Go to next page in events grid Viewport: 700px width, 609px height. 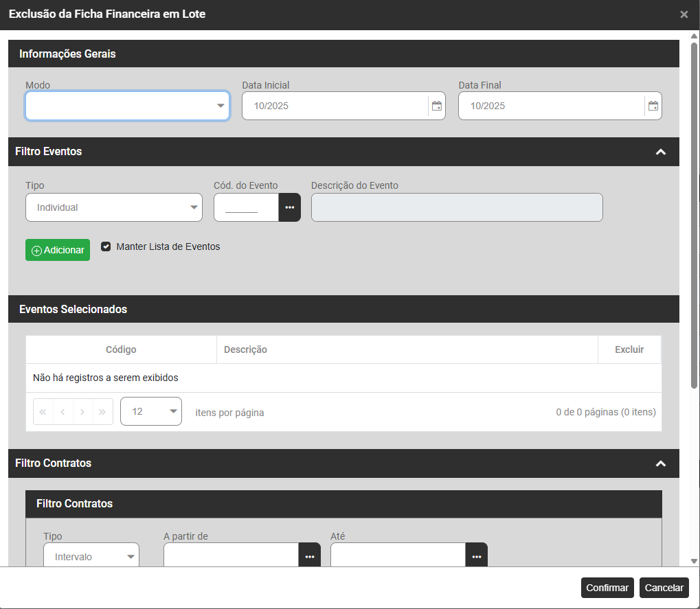point(82,412)
